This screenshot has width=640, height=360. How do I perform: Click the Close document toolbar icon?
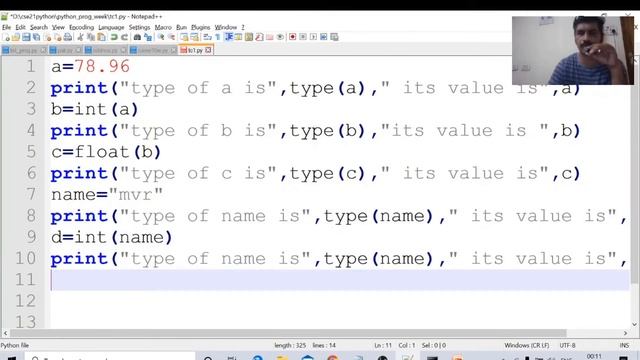pyautogui.click(x=47, y=37)
